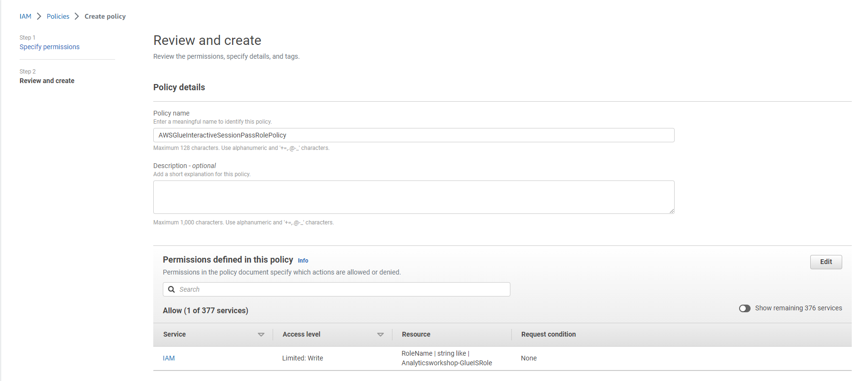Screen dimensions: 868x381
Task: Open the Info link for permissions
Action: point(303,261)
